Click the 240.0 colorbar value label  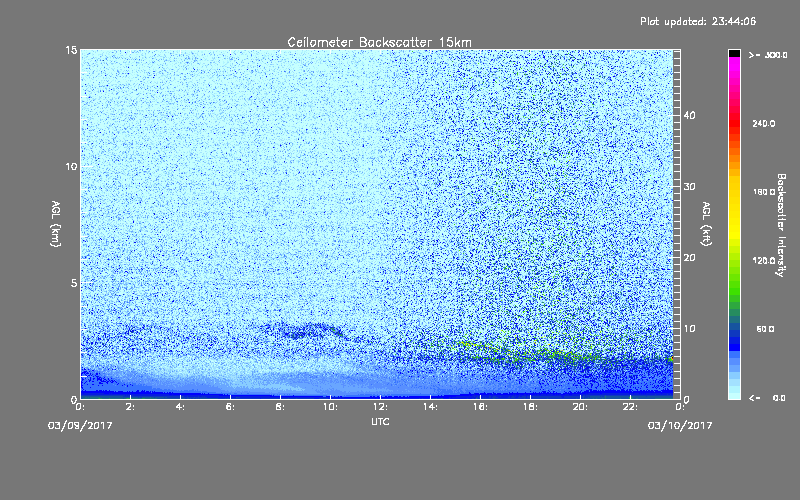(764, 124)
